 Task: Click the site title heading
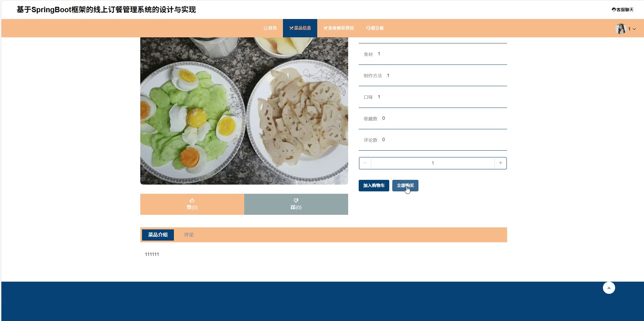click(106, 10)
